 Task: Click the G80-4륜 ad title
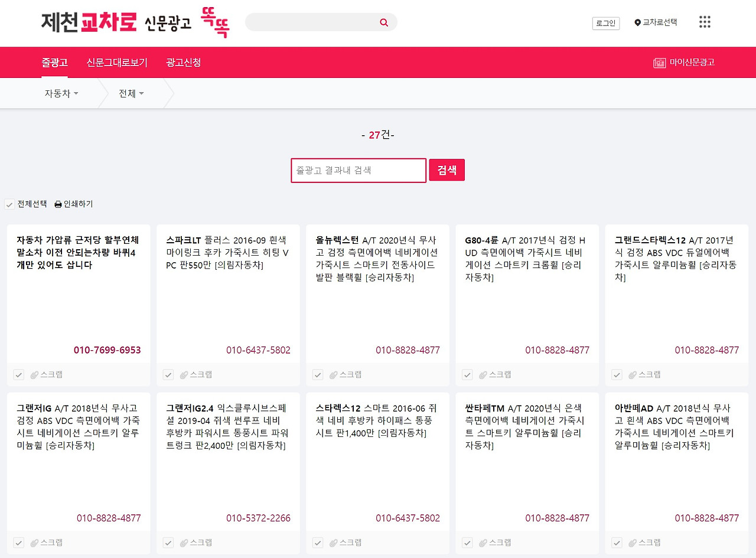482,240
